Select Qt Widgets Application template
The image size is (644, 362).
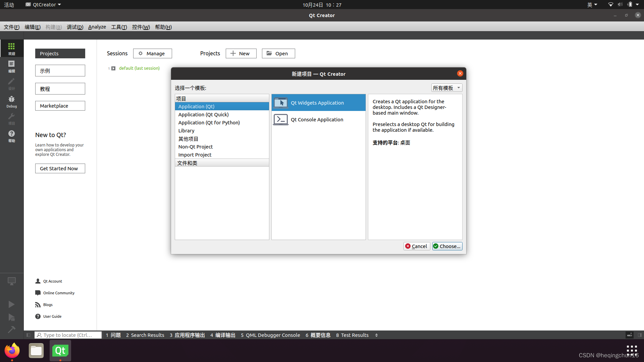(x=318, y=103)
